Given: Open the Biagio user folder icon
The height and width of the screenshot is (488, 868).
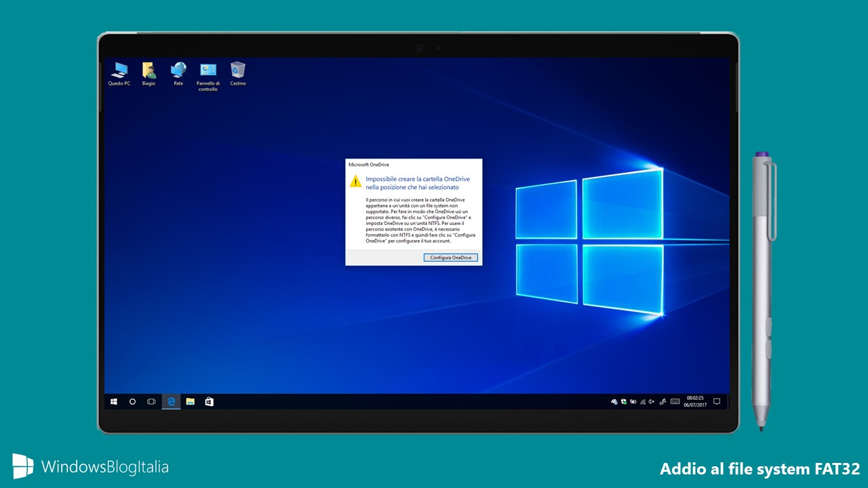Looking at the screenshot, I should click(x=149, y=74).
